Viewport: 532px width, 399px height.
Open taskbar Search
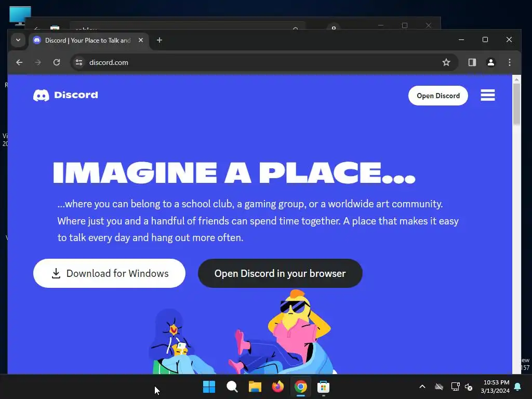[x=232, y=387]
